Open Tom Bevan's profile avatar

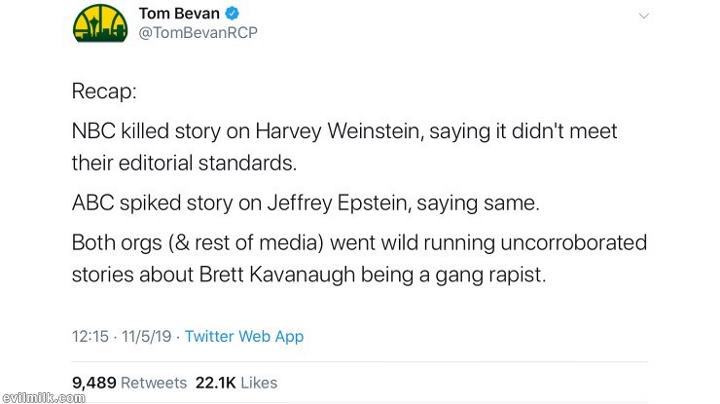[100, 24]
